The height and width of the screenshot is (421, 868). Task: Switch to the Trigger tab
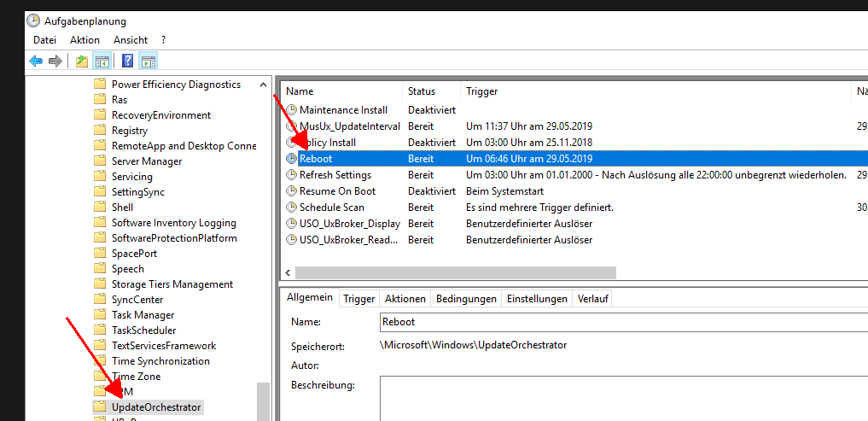[358, 299]
